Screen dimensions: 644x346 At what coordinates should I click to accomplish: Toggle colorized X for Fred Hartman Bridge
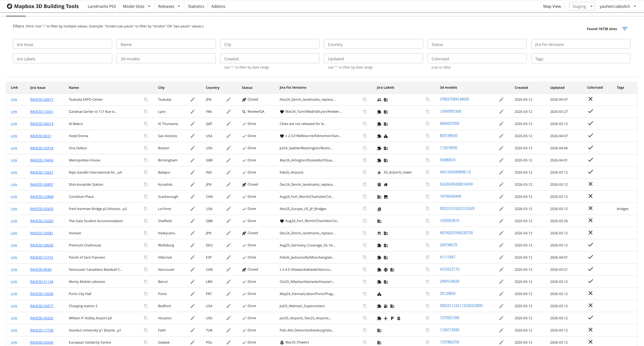[591, 208]
